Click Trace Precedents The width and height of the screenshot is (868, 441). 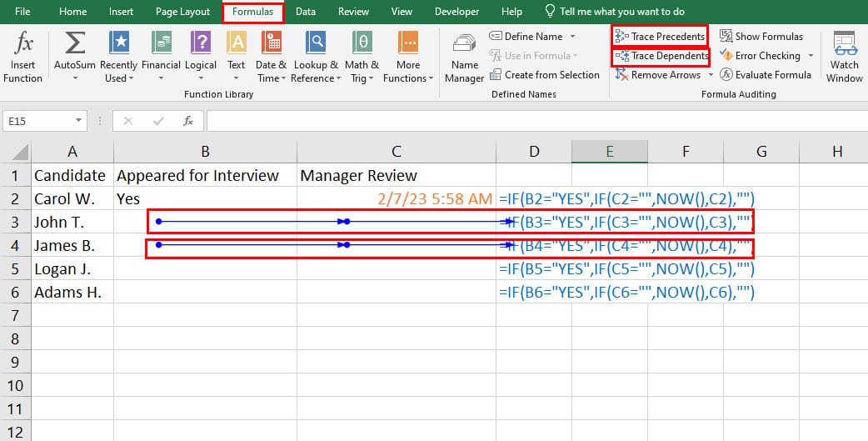pyautogui.click(x=660, y=37)
